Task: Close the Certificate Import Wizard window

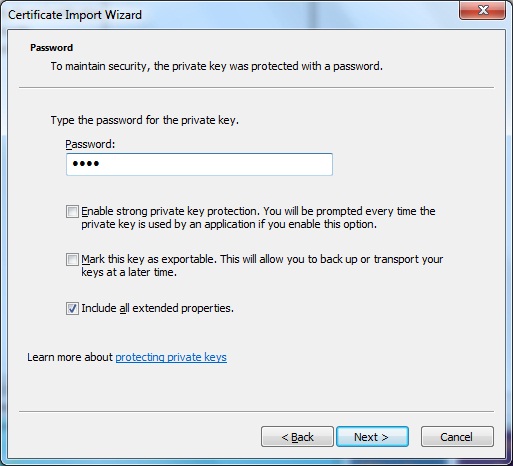Action: [482, 10]
